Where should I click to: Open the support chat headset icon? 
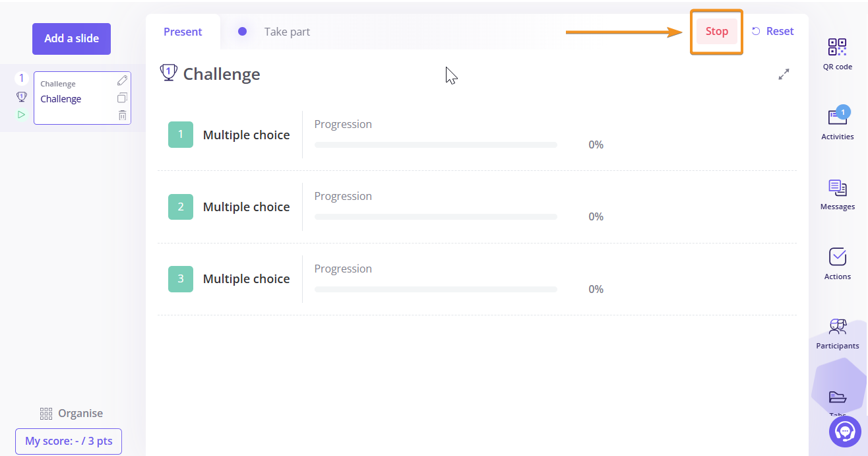(845, 432)
